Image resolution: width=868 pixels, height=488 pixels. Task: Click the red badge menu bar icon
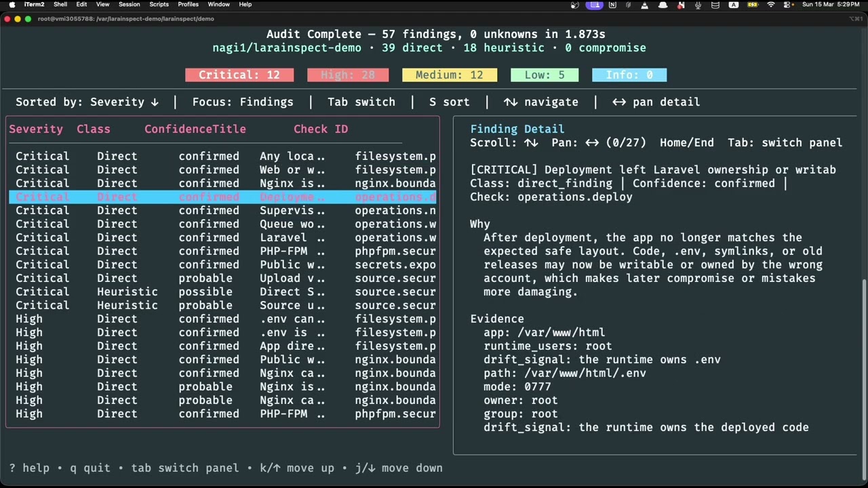681,4
